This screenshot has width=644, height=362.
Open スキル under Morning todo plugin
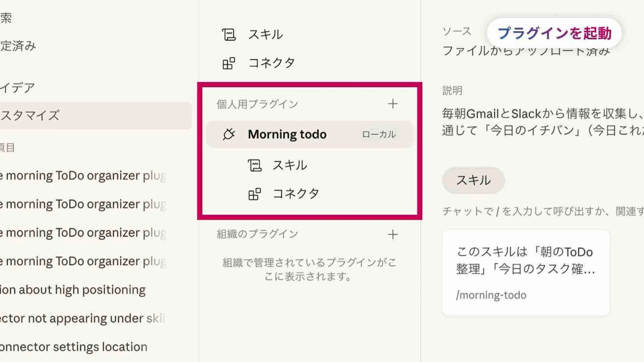point(289,165)
